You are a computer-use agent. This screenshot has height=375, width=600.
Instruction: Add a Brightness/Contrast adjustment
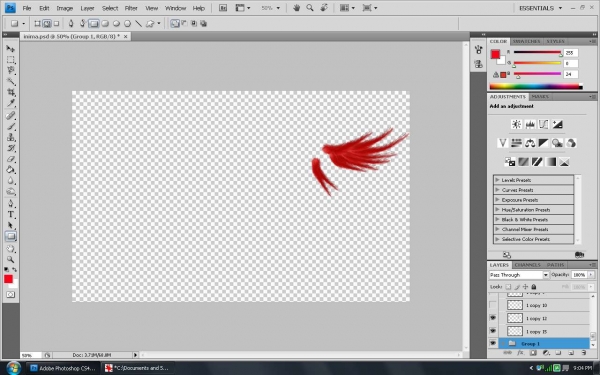click(x=516, y=124)
